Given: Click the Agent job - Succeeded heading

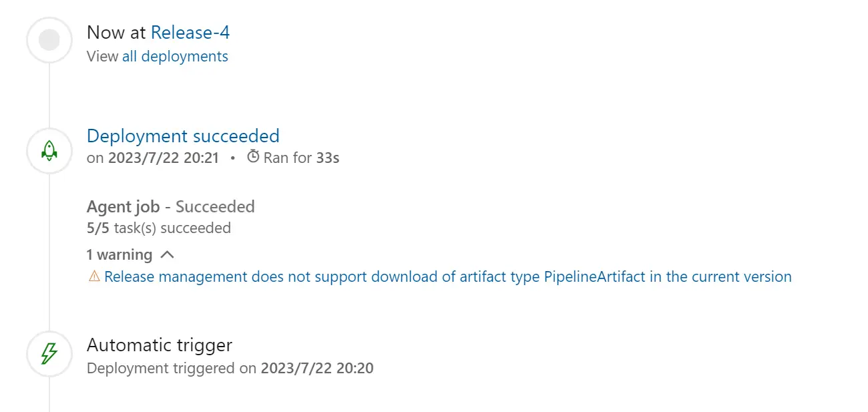Looking at the screenshot, I should click(171, 206).
